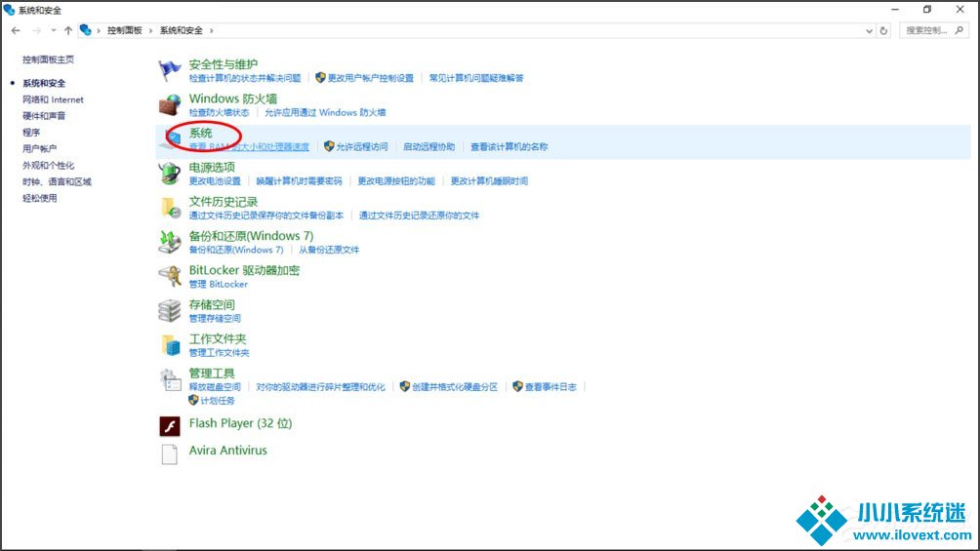Open 控制面板主页 in sidebar
Viewport: 980px width, 551px height.
(x=48, y=59)
